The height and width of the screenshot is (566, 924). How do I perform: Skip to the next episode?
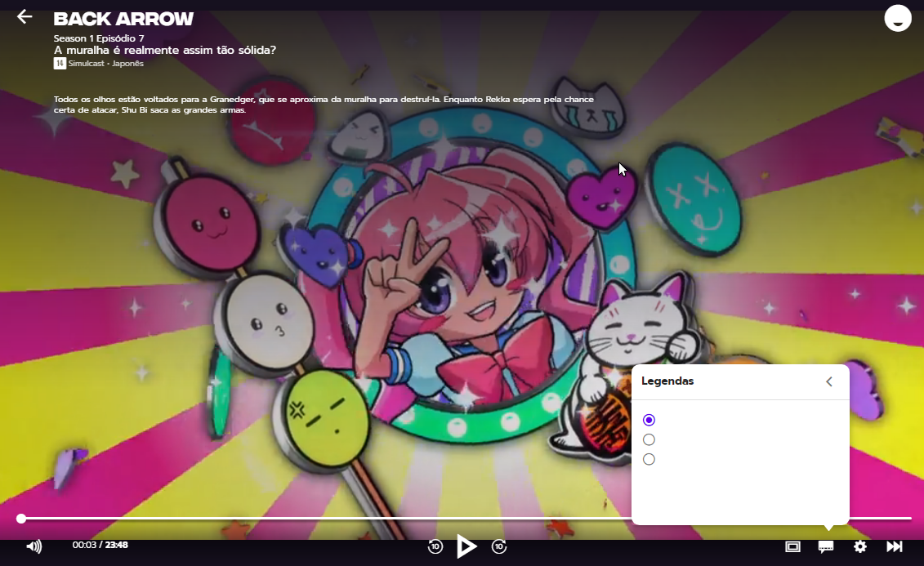(x=894, y=546)
